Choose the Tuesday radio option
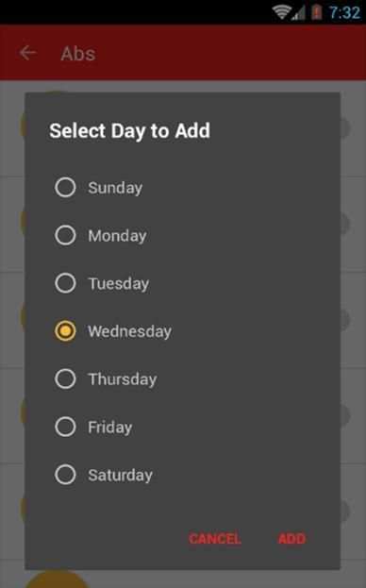 click(x=65, y=283)
